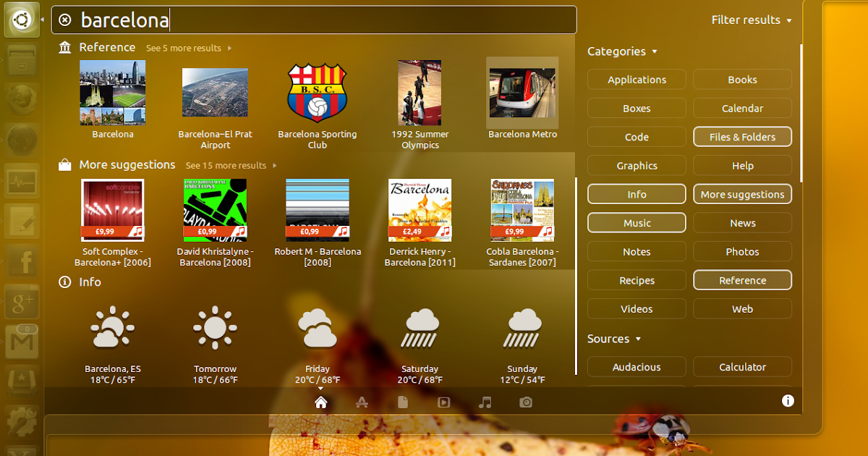Enable the News category filter
The image size is (868, 456).
tap(742, 222)
